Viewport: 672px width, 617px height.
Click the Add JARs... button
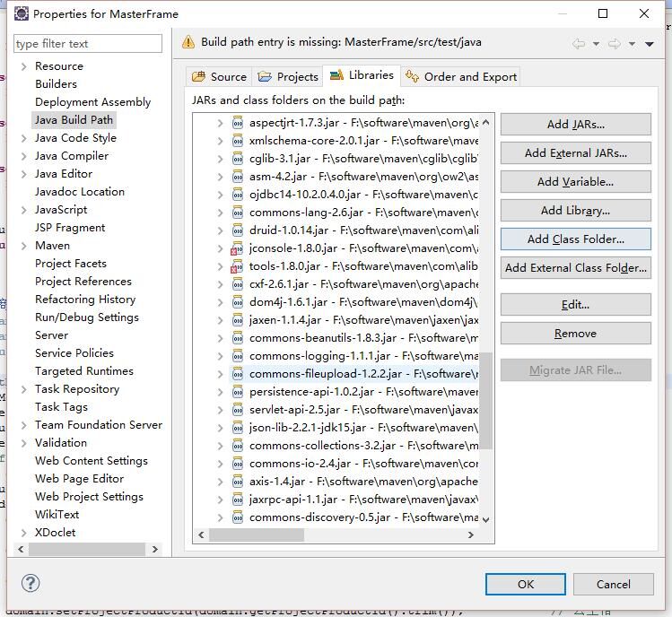576,125
